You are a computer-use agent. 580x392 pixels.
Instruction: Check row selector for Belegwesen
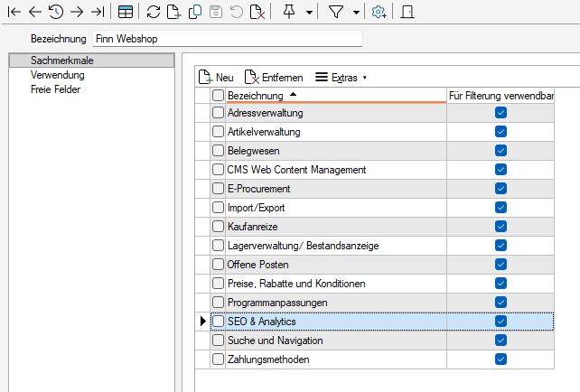[x=219, y=151]
